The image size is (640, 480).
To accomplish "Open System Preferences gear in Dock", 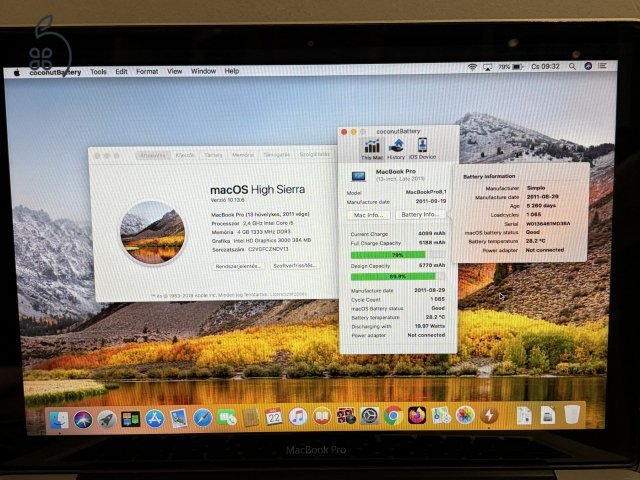I will 369,416.
